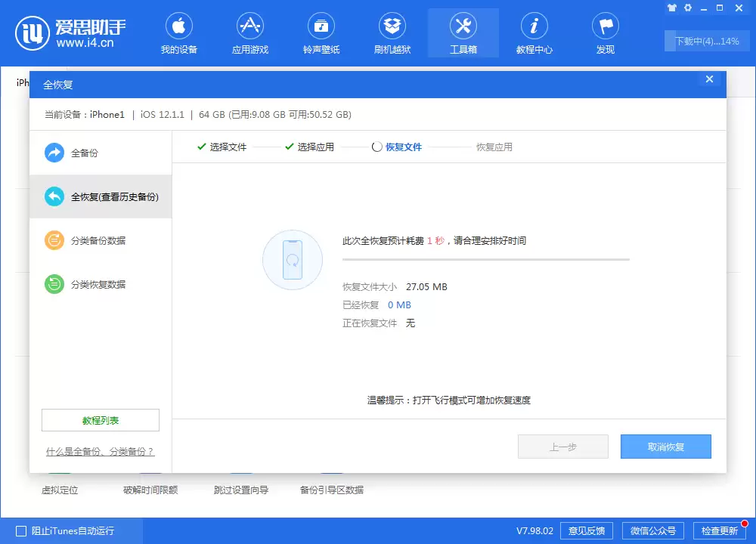
Task: Click 温馨提示 airplane mode tip text
Action: [449, 400]
